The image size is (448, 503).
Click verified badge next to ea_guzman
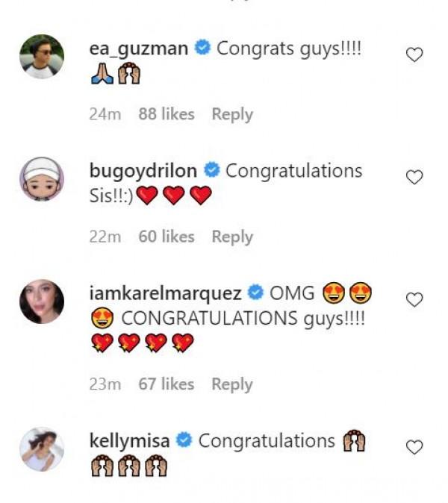click(202, 49)
